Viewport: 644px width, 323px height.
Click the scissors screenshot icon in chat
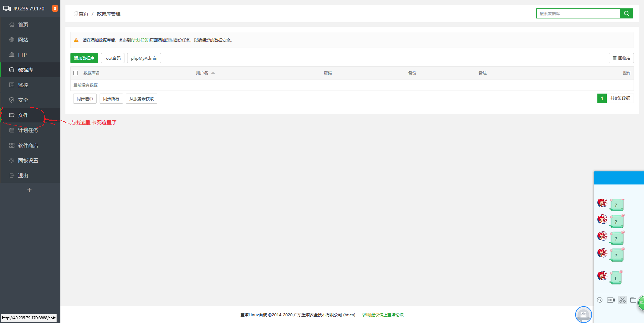(623, 300)
